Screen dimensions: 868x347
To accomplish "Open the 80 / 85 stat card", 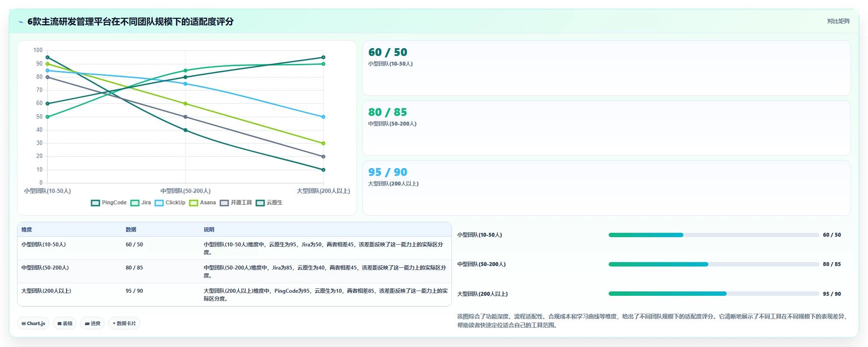I will pos(606,128).
